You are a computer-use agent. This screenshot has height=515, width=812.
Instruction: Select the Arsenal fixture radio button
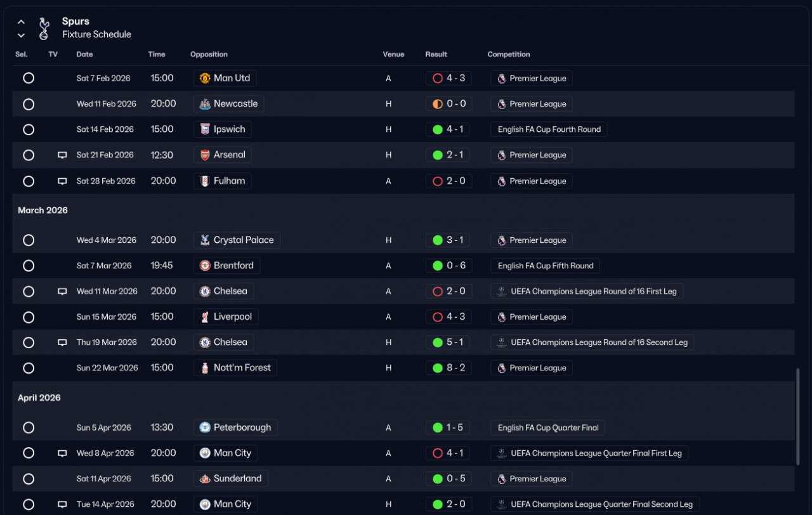click(x=29, y=155)
